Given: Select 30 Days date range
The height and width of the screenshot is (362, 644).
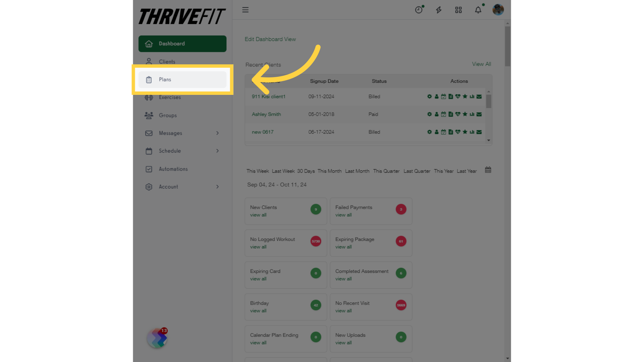Looking at the screenshot, I should coord(306,171).
